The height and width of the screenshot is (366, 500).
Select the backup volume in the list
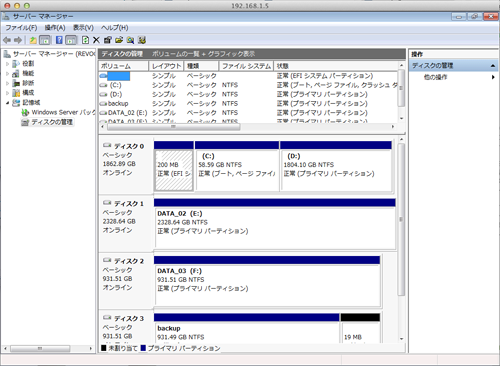pyautogui.click(x=118, y=104)
